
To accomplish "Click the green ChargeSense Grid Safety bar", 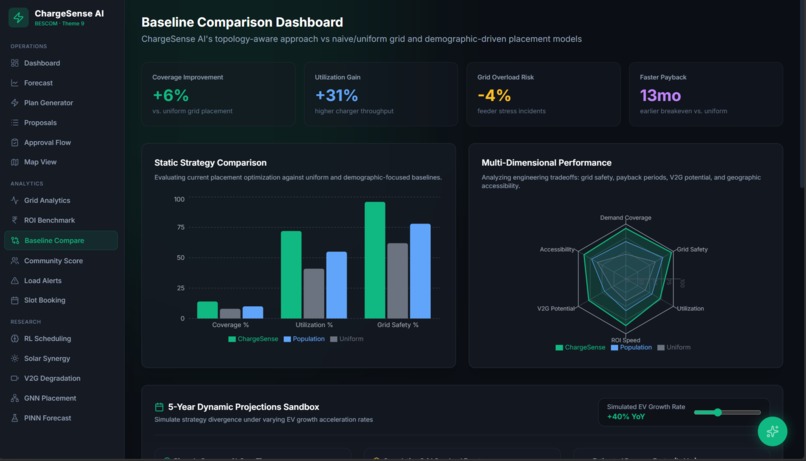I will (x=375, y=260).
